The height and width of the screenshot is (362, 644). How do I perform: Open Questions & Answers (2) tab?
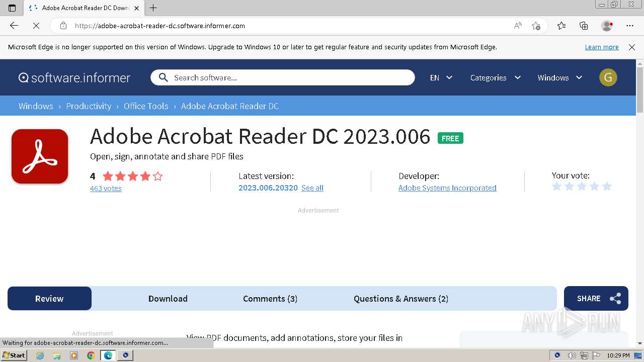tap(401, 299)
